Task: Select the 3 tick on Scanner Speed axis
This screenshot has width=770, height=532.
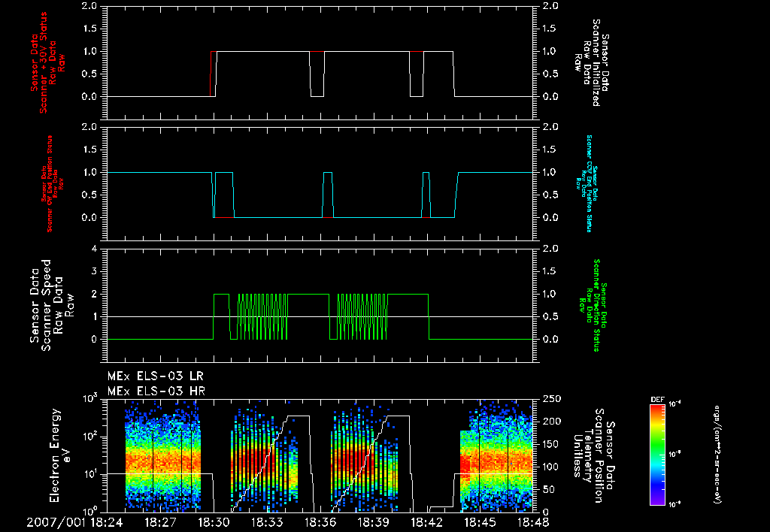Action: pyautogui.click(x=95, y=271)
